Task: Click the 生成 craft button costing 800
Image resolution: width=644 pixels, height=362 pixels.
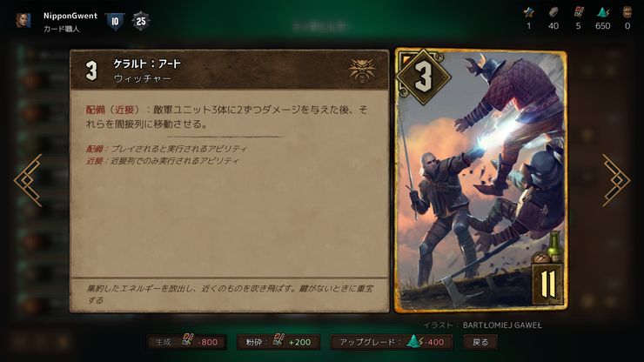Action: (187, 342)
